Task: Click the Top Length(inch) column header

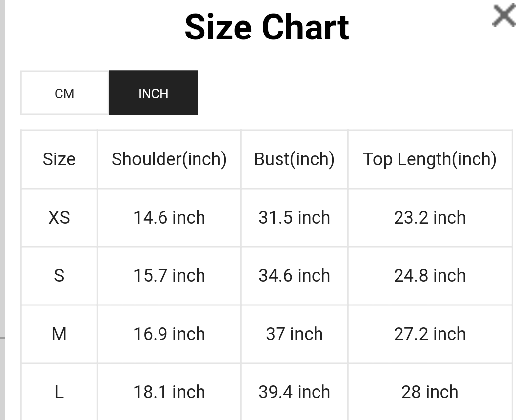Action: point(430,159)
